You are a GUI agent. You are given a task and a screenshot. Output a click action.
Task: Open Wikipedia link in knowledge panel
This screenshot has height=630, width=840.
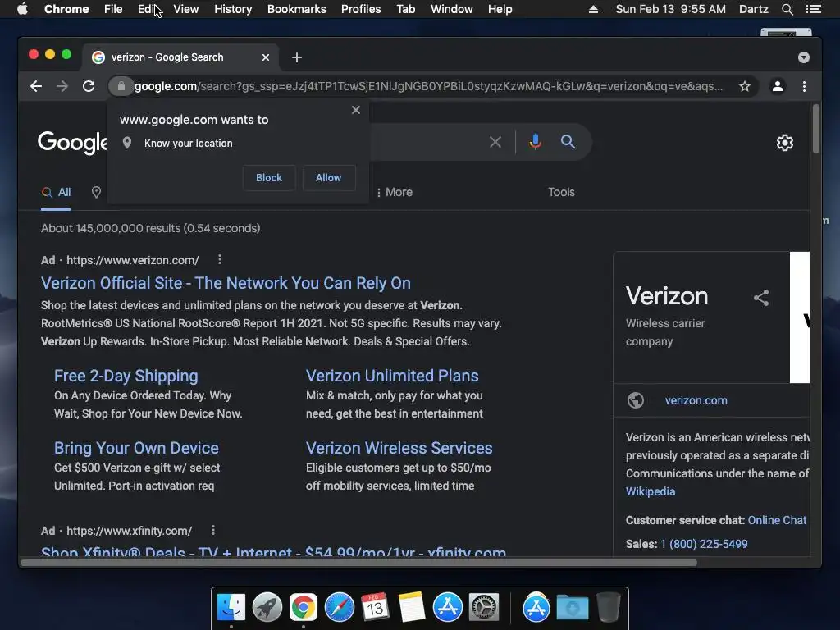click(651, 492)
